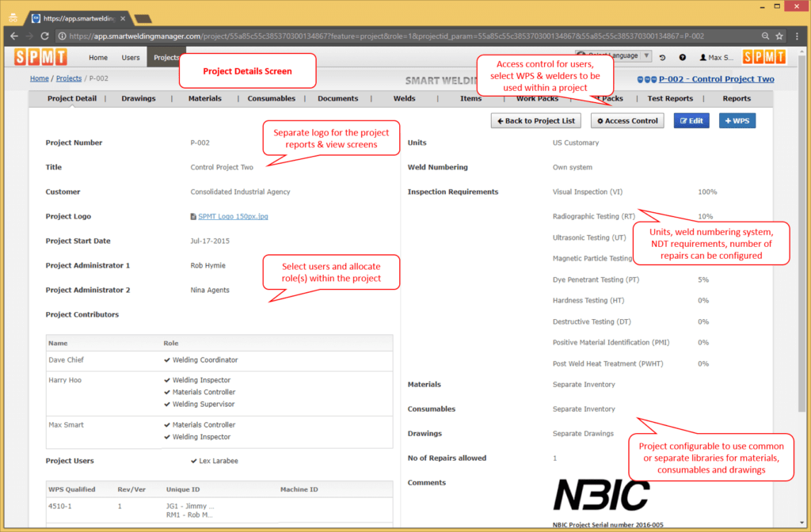Click the Max Smart contributor name
Screen dimensions: 811x532
pyautogui.click(x=66, y=425)
